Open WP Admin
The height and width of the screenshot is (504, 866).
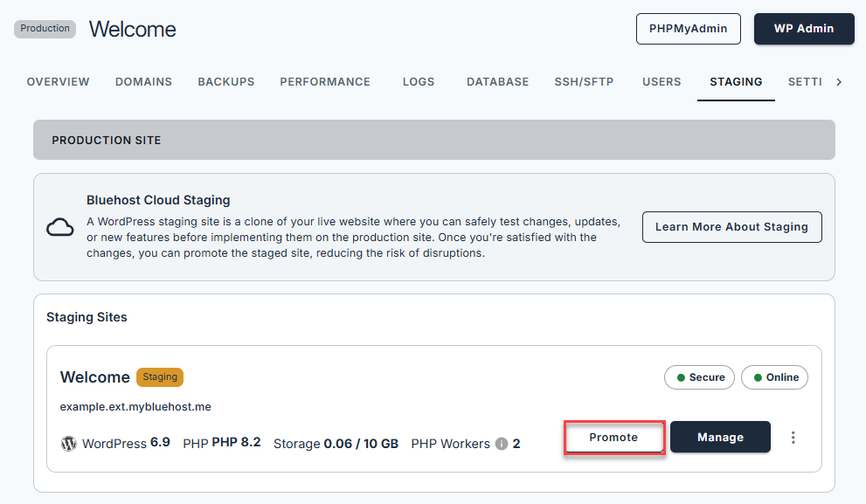pos(803,29)
